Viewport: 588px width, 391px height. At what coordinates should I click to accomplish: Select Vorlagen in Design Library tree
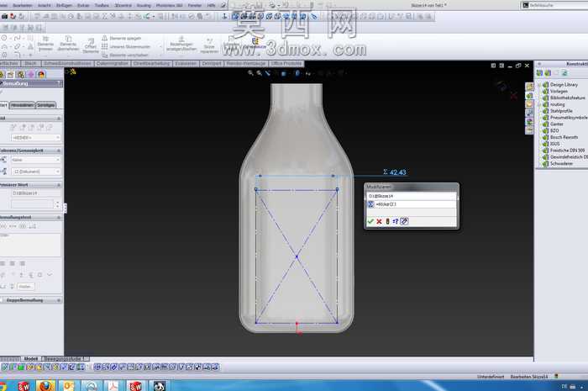[x=559, y=91]
